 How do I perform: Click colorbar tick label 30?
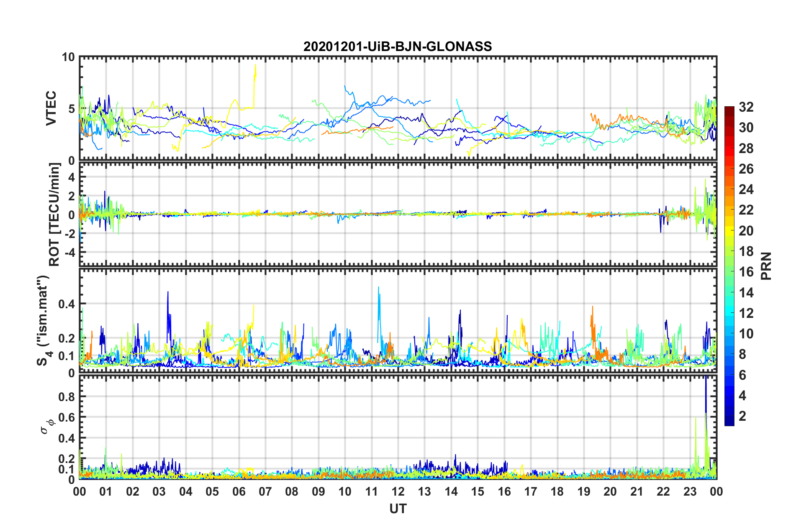pyautogui.click(x=746, y=128)
